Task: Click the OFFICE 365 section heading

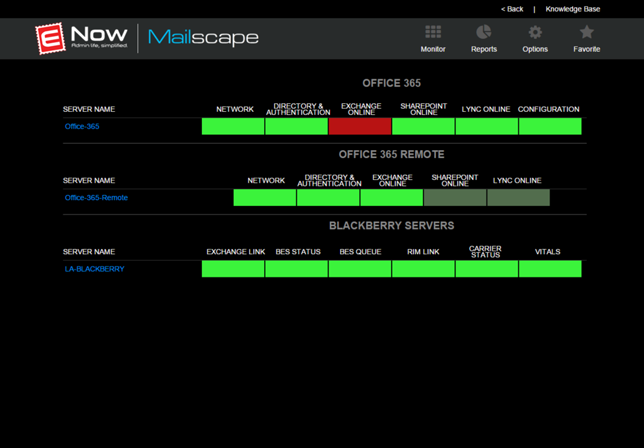Action: [391, 83]
